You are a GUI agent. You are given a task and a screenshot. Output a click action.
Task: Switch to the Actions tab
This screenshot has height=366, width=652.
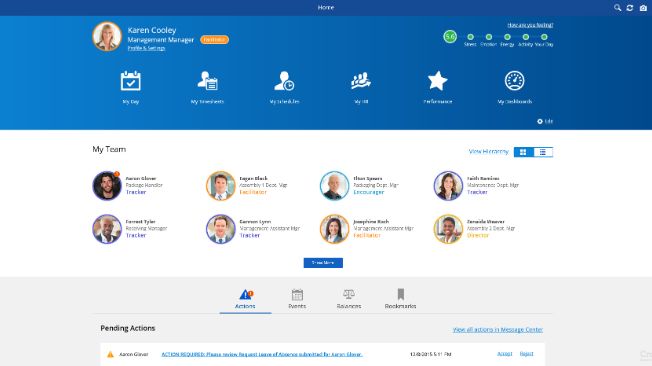(245, 299)
